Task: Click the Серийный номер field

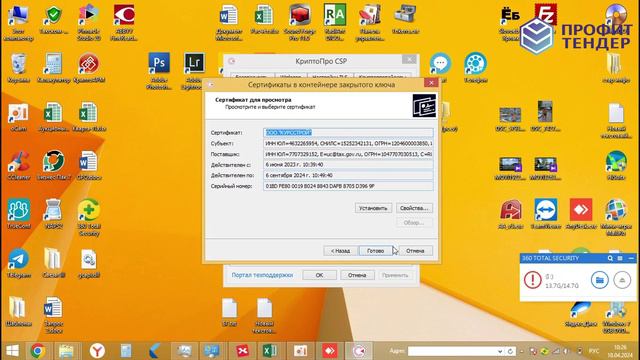Action: coord(348,186)
